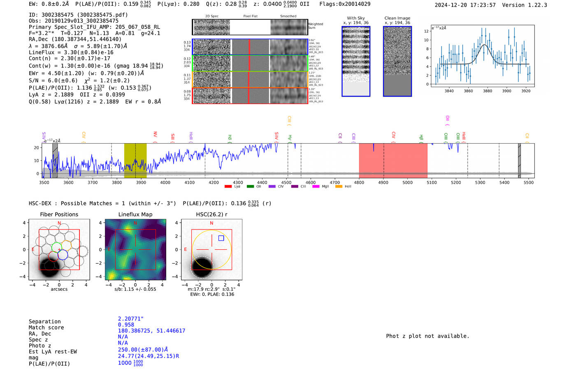The width and height of the screenshot is (576, 392).
Task: Select the Clean Image cutout
Action: [397, 61]
